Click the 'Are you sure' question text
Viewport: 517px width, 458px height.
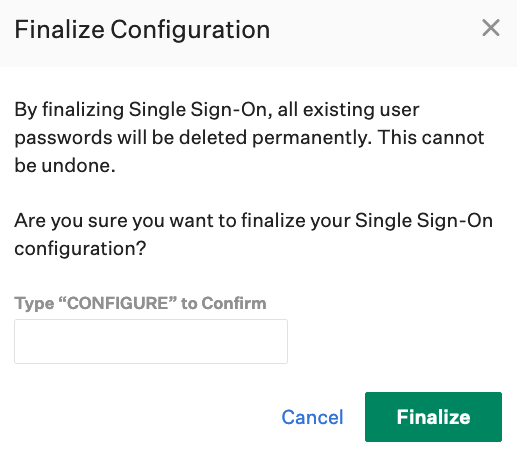(253, 234)
